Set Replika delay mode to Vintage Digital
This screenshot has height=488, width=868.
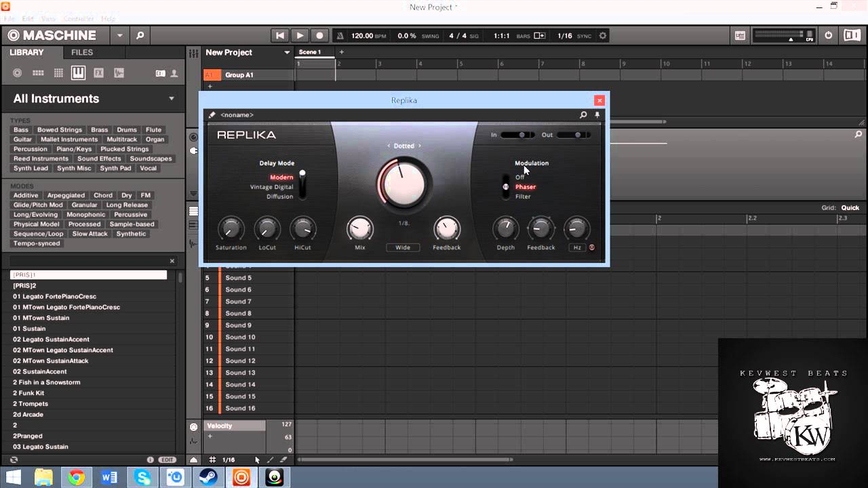[271, 187]
